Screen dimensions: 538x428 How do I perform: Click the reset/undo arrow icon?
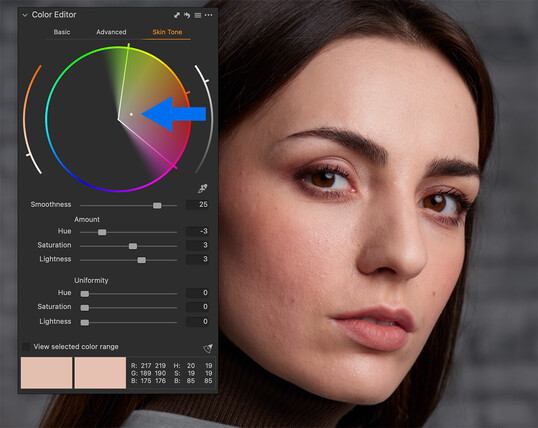[187, 15]
